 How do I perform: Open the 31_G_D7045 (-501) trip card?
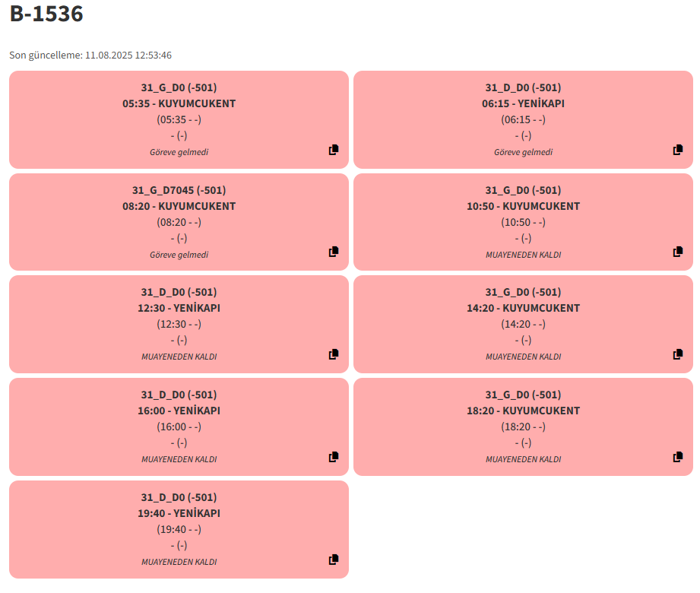click(179, 222)
